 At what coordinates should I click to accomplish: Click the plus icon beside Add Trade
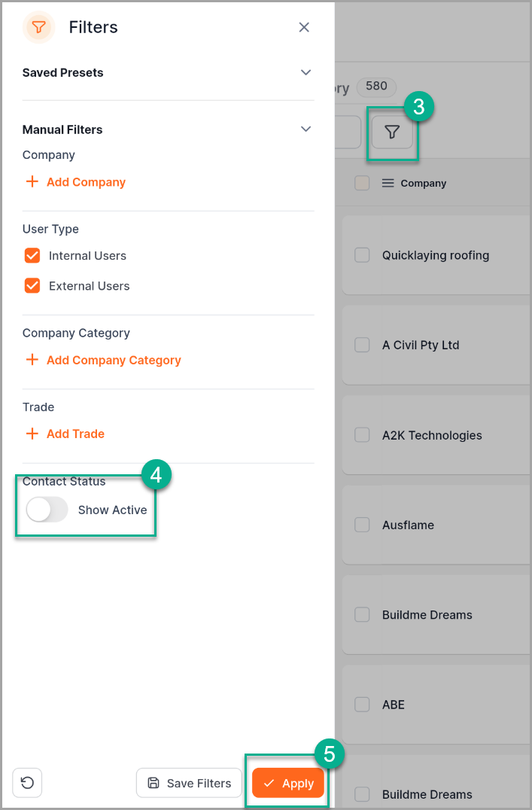click(32, 434)
